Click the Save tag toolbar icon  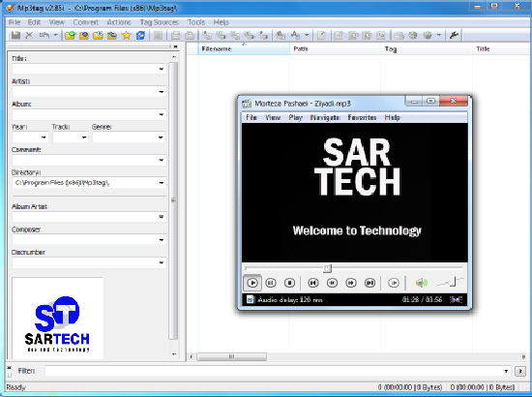tap(15, 35)
